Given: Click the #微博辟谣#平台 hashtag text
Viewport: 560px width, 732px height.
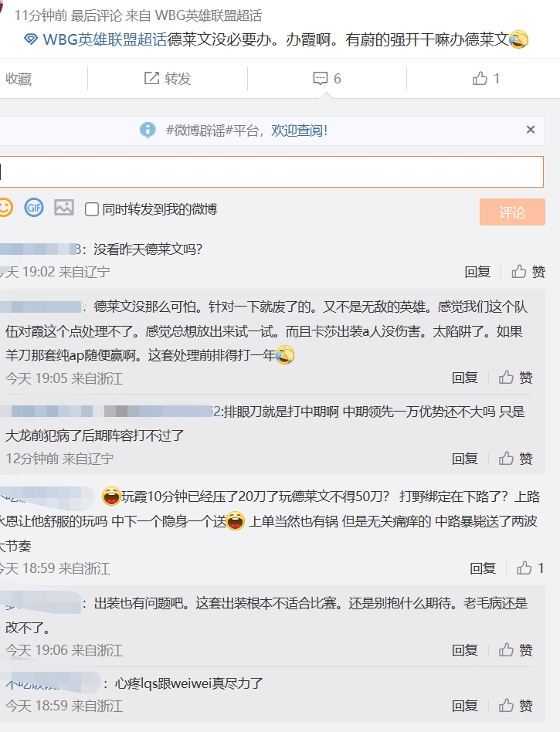Looking at the screenshot, I should (212, 130).
